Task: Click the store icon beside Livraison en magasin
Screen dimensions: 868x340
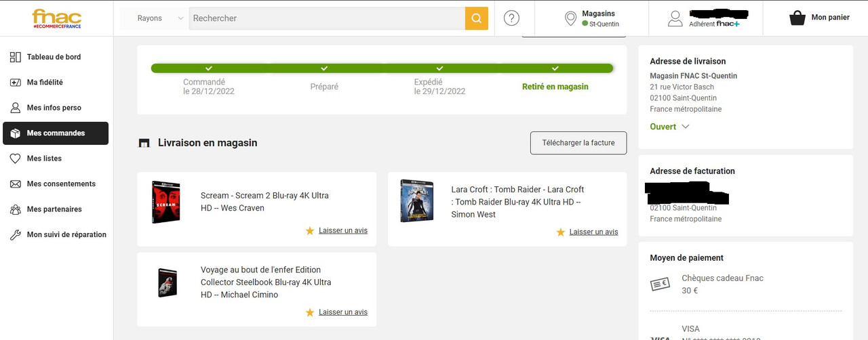Action: (x=143, y=143)
